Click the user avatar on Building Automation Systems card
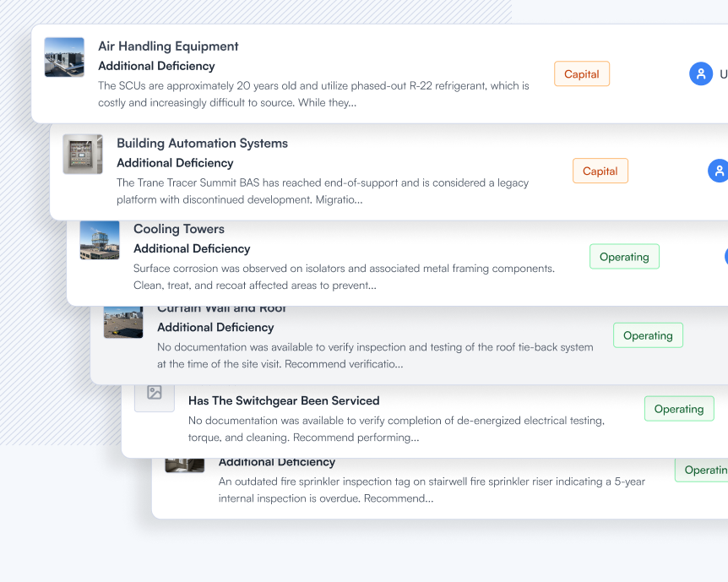728x582 pixels. point(718,171)
